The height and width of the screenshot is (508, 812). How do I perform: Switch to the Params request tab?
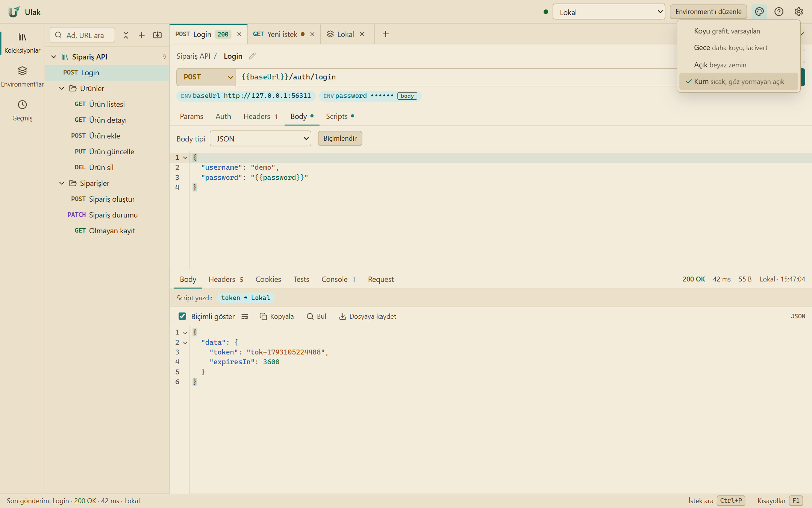(191, 117)
